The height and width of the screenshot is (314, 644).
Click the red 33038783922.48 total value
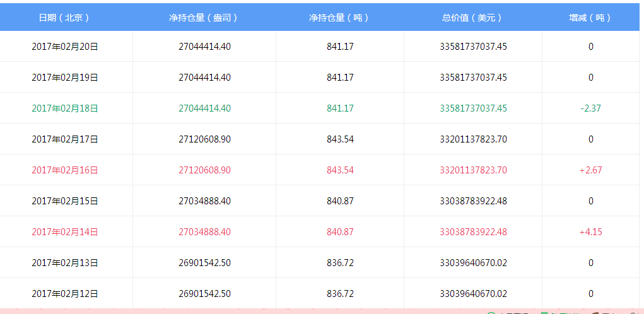[473, 232]
